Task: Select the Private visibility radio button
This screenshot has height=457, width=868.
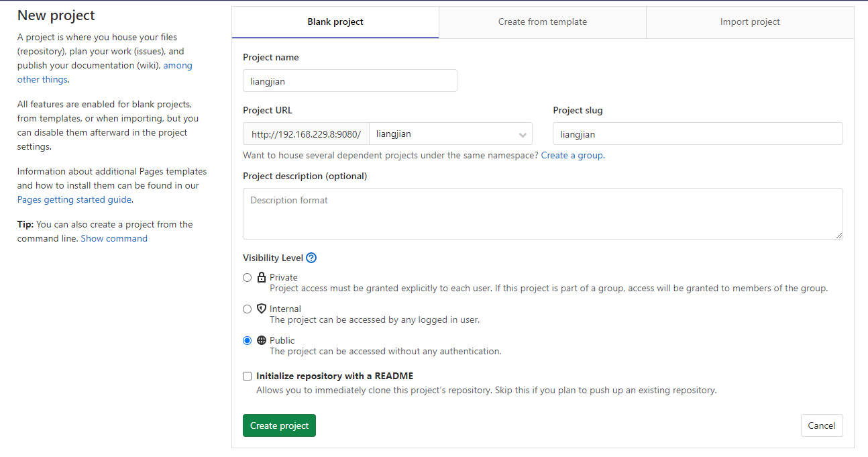Action: (x=248, y=277)
